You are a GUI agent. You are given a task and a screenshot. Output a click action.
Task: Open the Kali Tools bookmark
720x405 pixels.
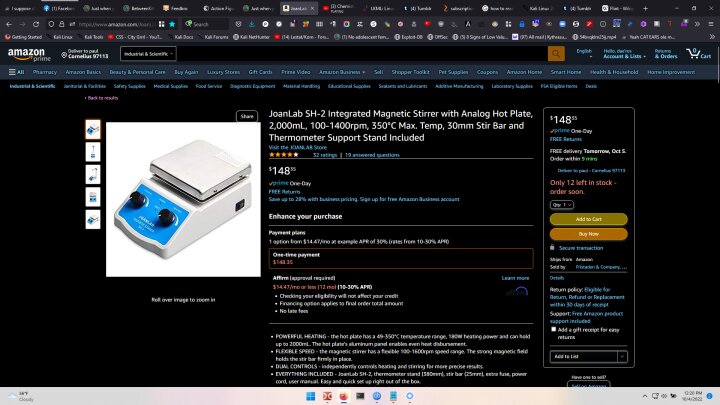tap(89, 37)
